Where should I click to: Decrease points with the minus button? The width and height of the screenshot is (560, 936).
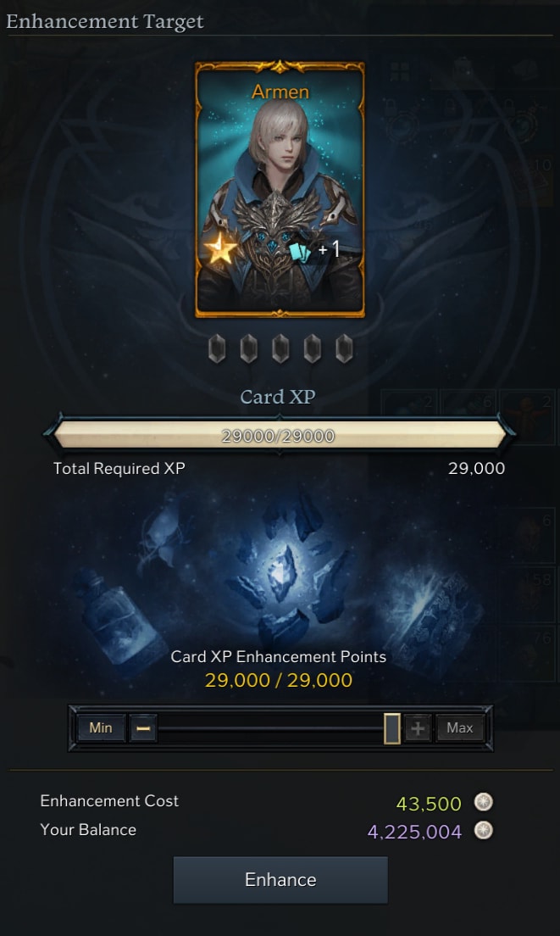(143, 727)
